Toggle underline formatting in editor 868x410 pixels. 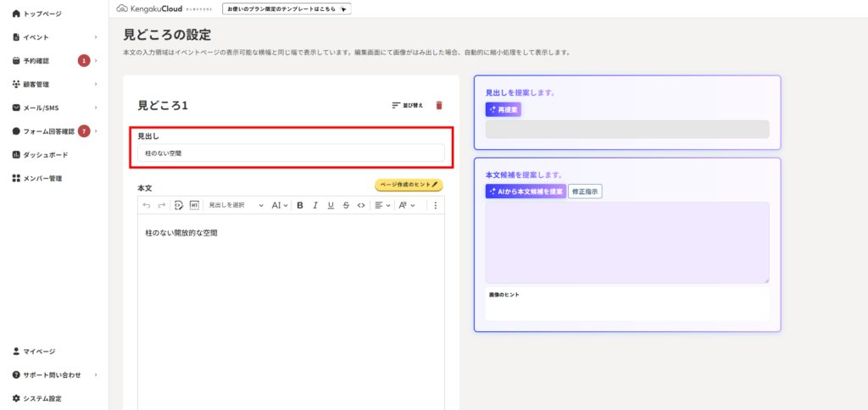tap(331, 205)
